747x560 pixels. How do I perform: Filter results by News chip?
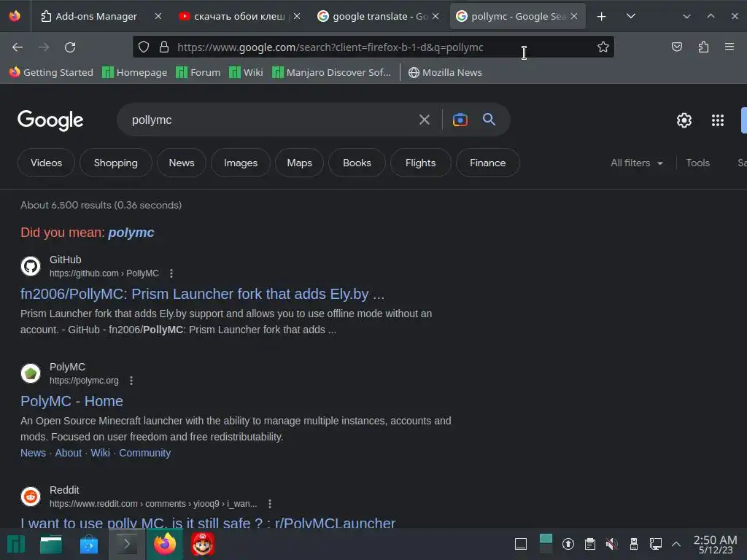(x=182, y=163)
